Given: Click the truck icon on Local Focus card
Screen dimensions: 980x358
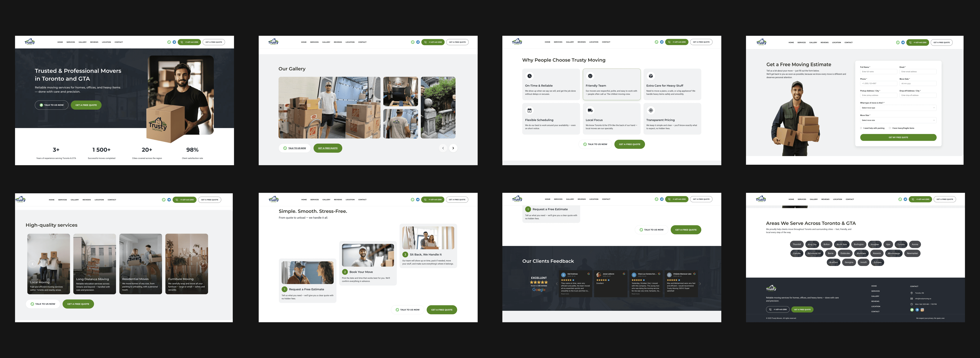Looking at the screenshot, I should click(590, 110).
